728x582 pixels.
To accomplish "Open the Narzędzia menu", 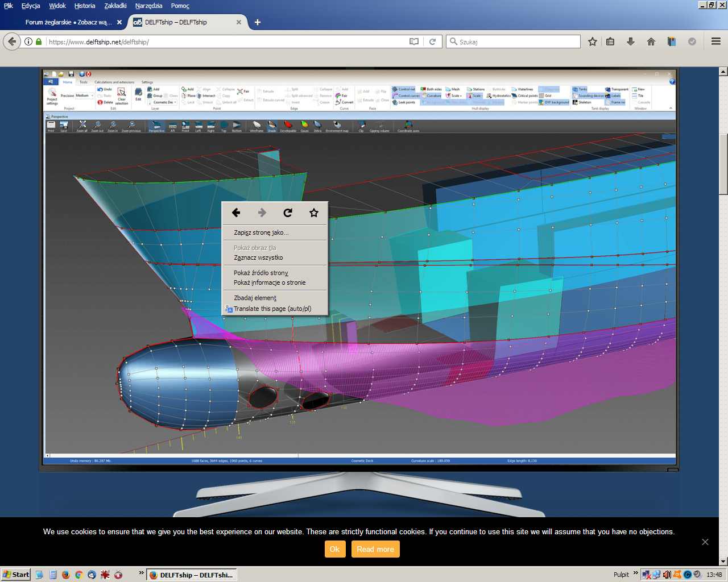I will (148, 6).
